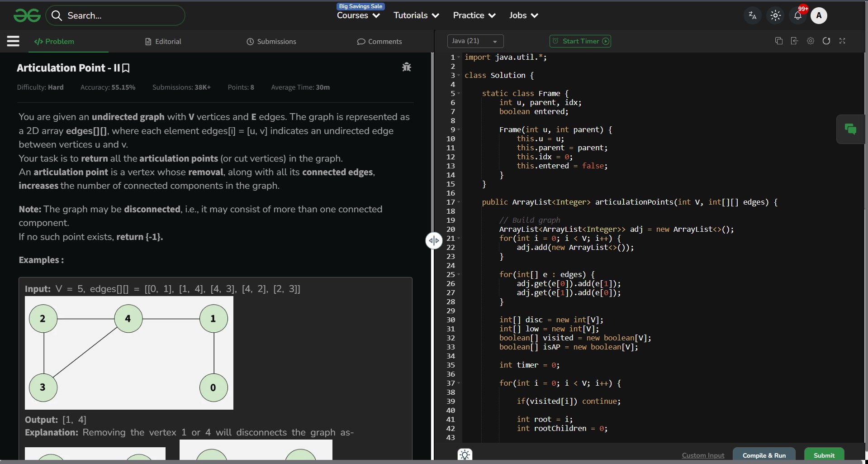The width and height of the screenshot is (868, 464).
Task: Open the language translate icon
Action: tap(752, 16)
